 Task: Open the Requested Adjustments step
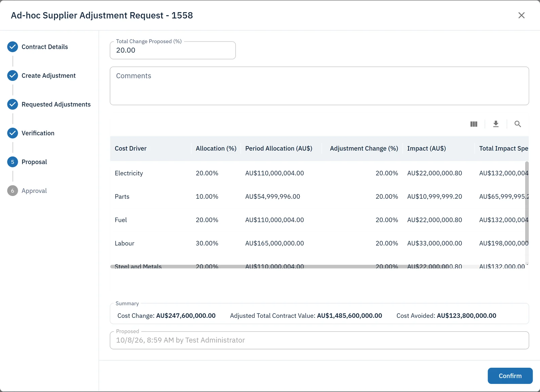tap(56, 104)
